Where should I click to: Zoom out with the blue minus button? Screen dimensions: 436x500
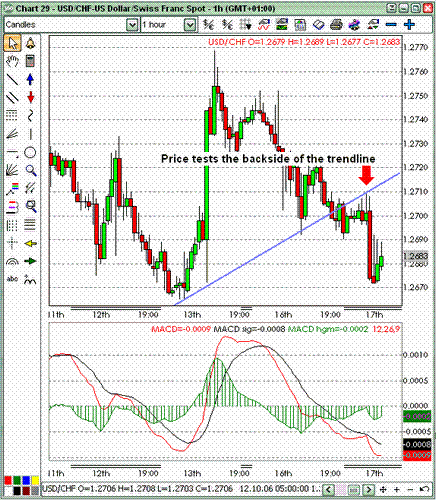391,25
